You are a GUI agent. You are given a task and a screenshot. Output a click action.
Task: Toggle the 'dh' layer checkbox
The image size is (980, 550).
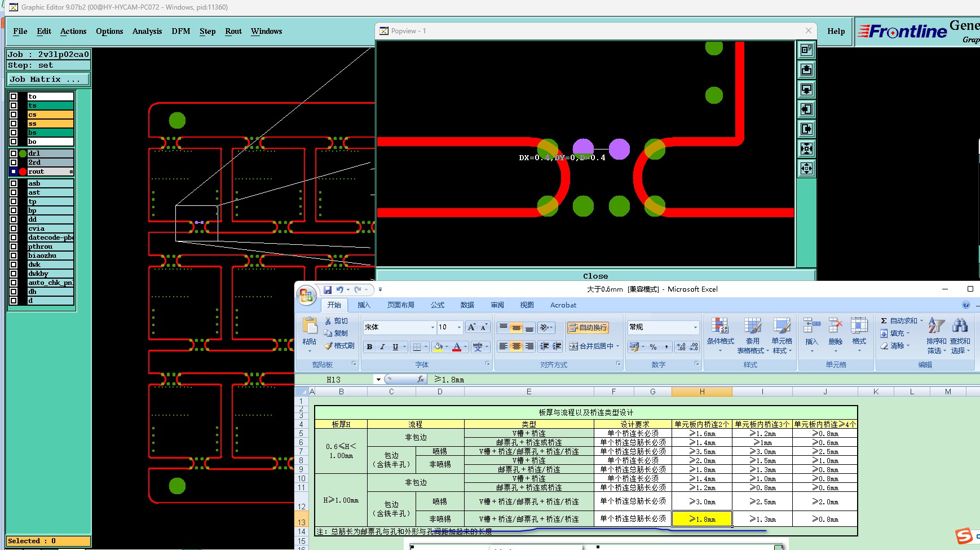click(14, 292)
